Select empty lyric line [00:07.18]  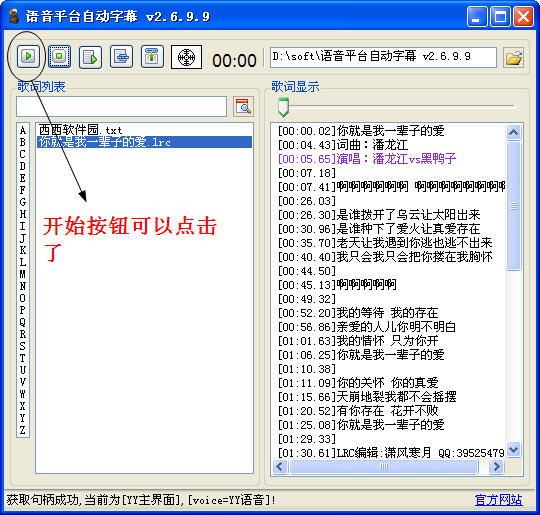pyautogui.click(x=307, y=173)
